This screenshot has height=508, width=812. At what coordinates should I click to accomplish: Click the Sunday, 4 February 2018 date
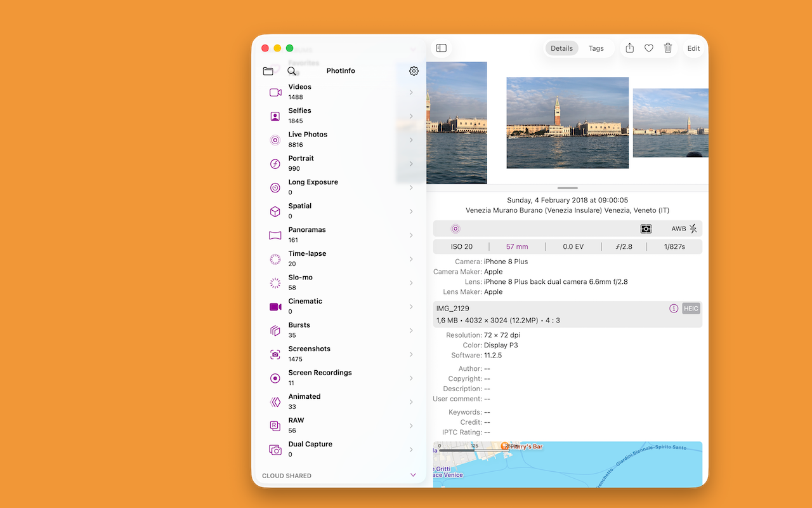(x=567, y=200)
